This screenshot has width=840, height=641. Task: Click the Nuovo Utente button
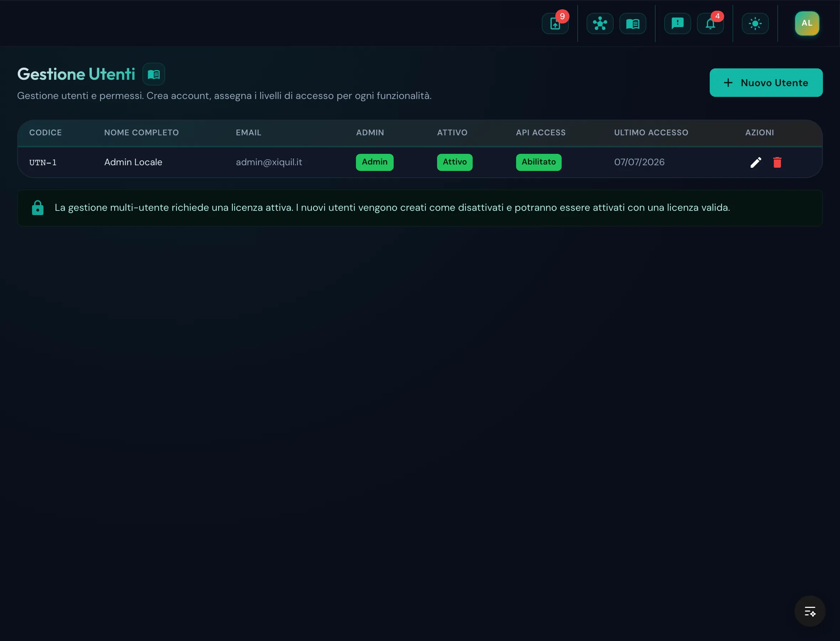point(766,83)
